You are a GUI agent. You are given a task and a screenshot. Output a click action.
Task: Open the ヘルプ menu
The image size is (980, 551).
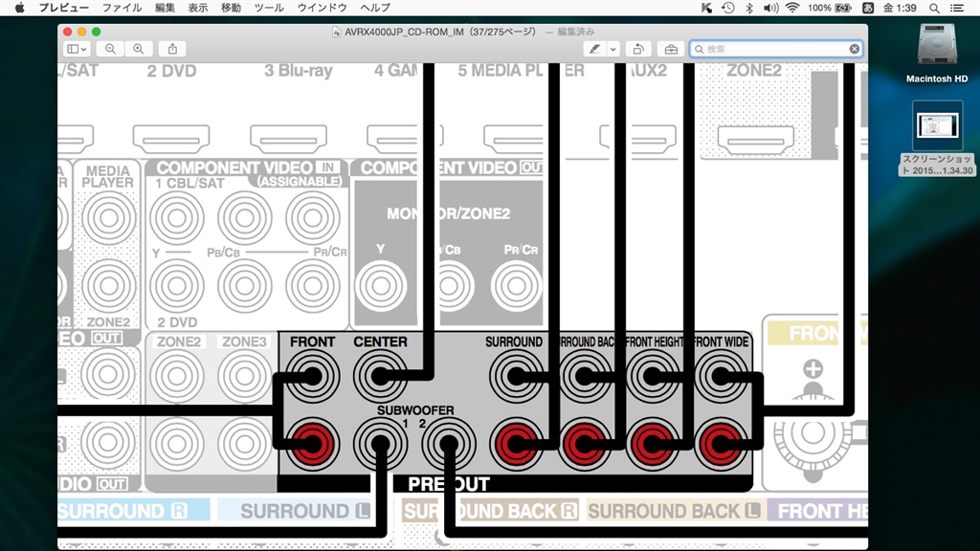point(375,8)
